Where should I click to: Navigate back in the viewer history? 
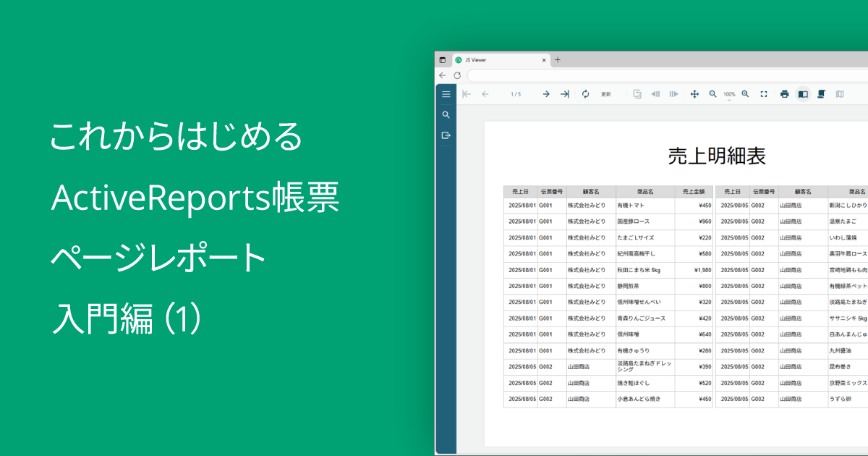[656, 94]
